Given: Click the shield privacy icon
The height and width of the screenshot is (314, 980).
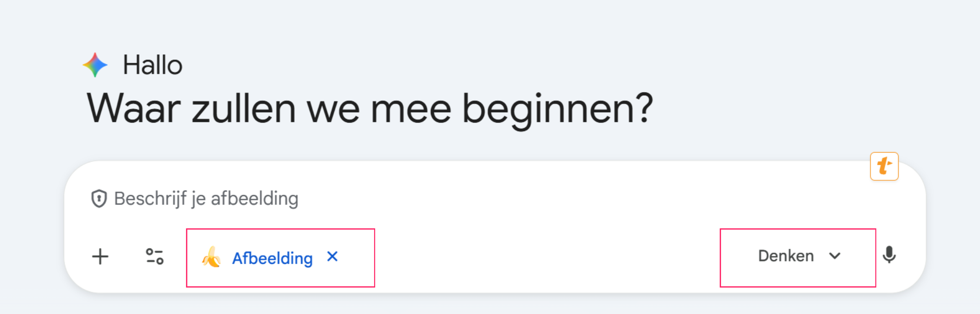Looking at the screenshot, I should coord(99,199).
